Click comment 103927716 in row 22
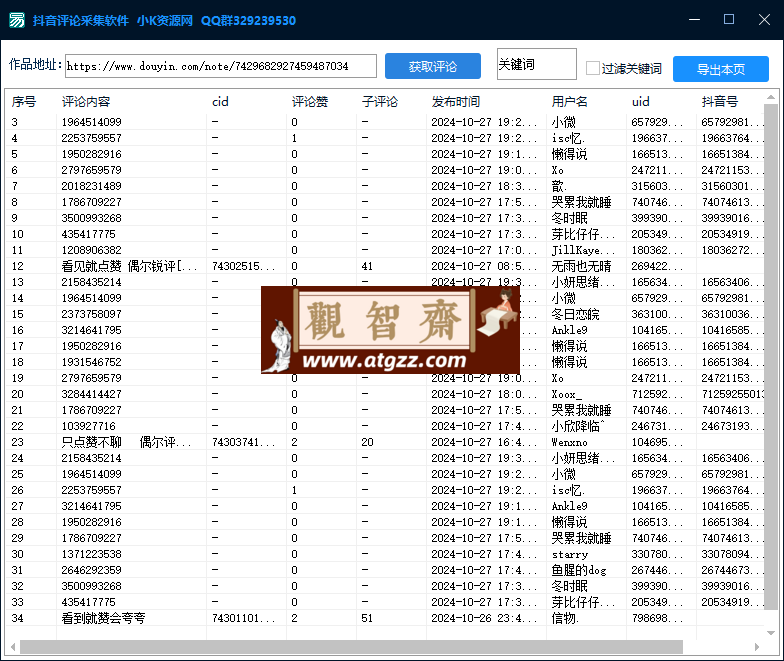Viewport: 784px width, 661px height. pyautogui.click(x=88, y=426)
